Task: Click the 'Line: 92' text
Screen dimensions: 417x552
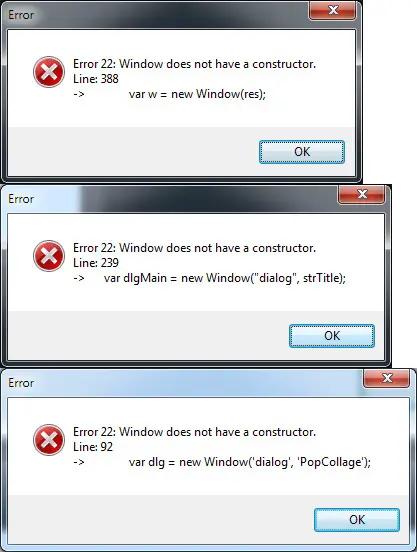Action: (93, 447)
